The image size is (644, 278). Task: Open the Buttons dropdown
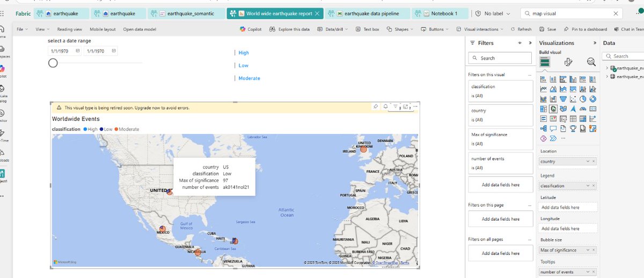435,30
